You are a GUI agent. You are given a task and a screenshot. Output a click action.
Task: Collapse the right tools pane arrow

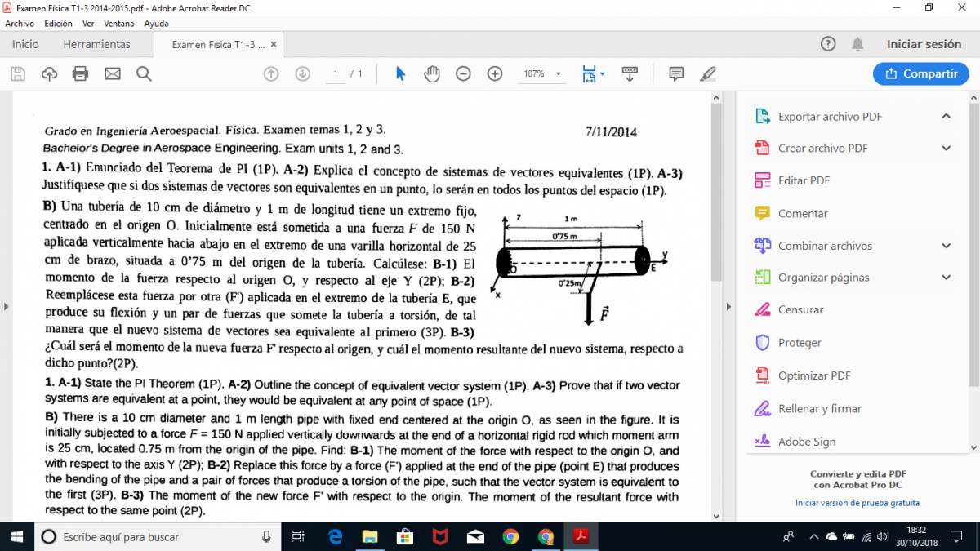(x=728, y=307)
